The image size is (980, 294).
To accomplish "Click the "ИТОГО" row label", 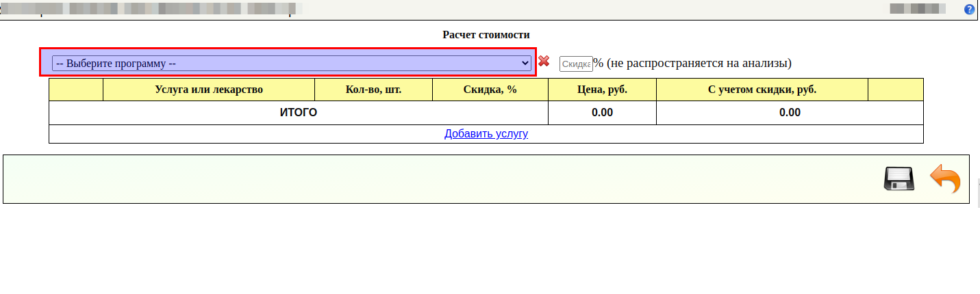I will coord(298,113).
